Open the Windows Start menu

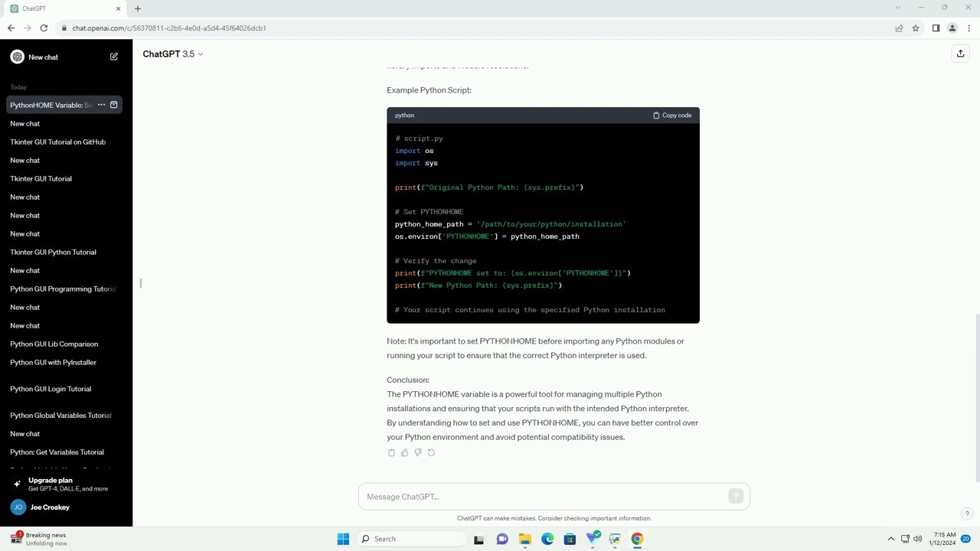tap(343, 539)
